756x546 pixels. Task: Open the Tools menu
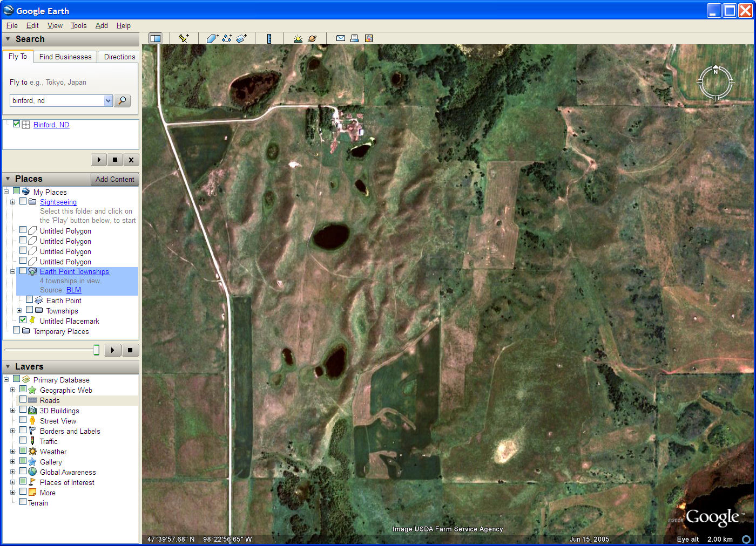tap(79, 25)
